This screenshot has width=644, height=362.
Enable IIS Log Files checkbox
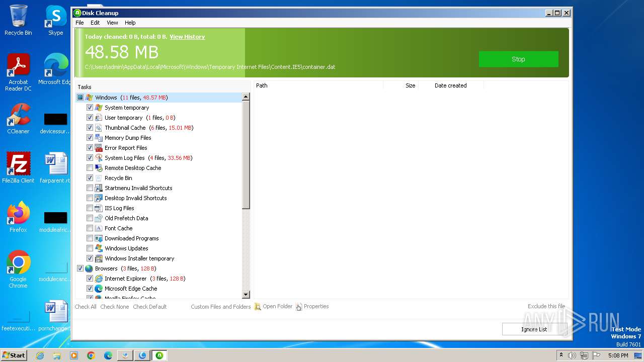90,208
